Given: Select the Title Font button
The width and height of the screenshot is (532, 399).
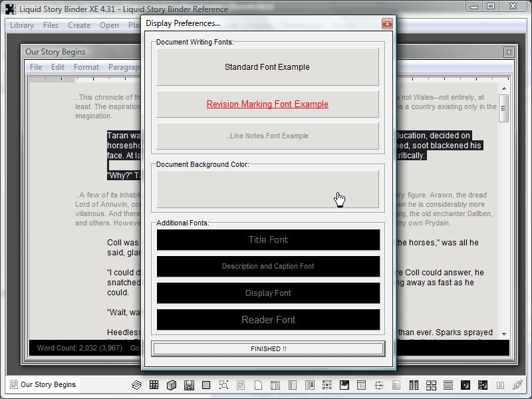Looking at the screenshot, I should (x=268, y=240).
